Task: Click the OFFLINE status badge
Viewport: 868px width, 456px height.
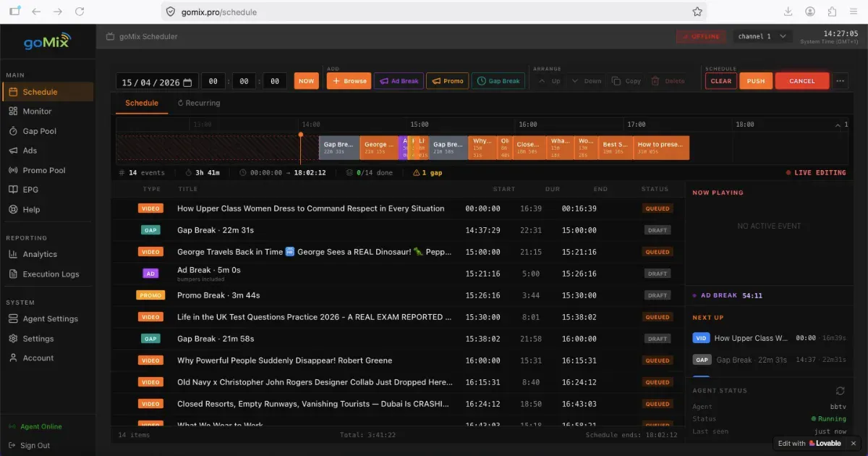Action: (x=701, y=36)
